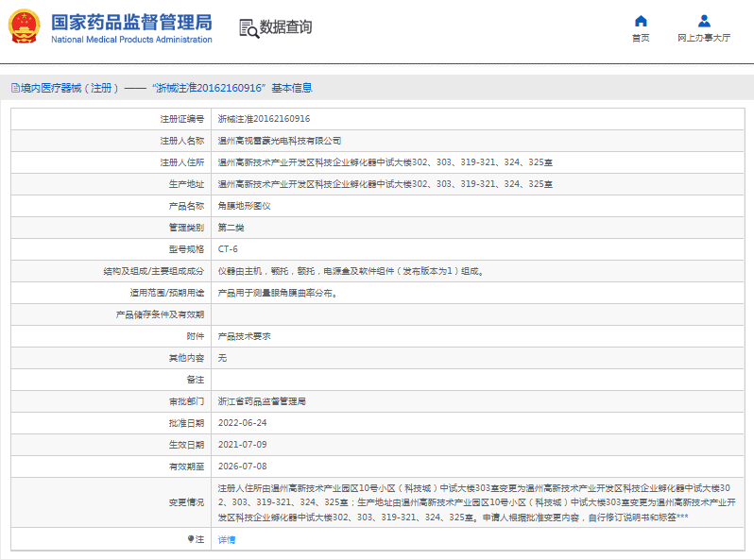Click the approval date 2022-06-24
Viewport: 754px width, 560px height.
(242, 423)
